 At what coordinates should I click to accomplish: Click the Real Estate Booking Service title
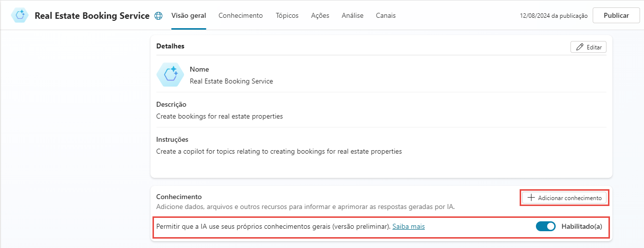pos(92,16)
